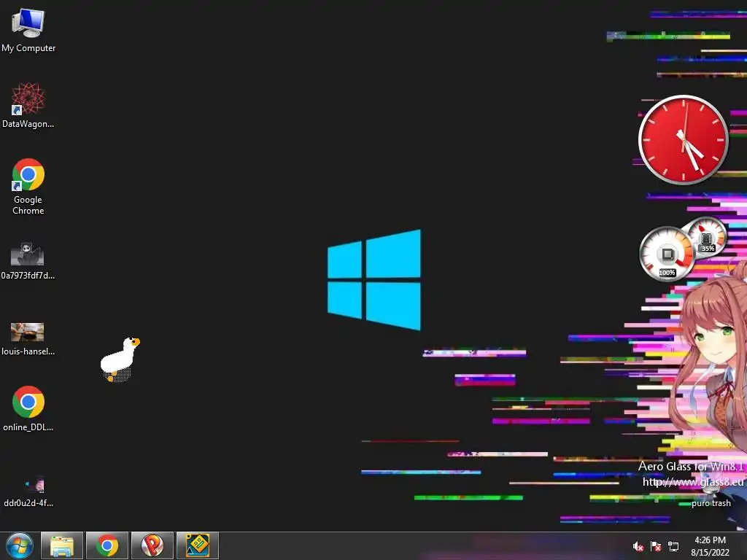The height and width of the screenshot is (560, 747).
Task: Select the ddr0u2d-4f file icon
Action: click(28, 491)
